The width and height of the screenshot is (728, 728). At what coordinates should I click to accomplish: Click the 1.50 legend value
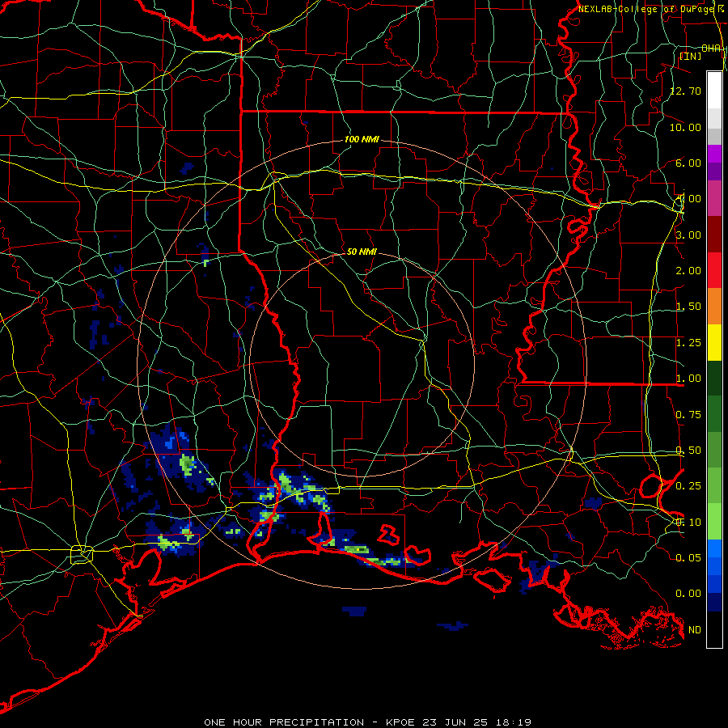click(688, 307)
